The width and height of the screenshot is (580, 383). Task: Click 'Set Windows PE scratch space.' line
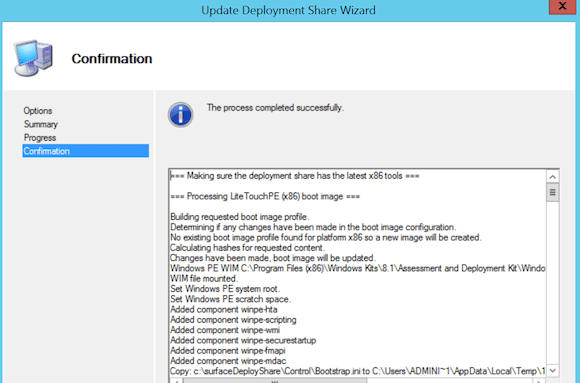[x=230, y=299]
